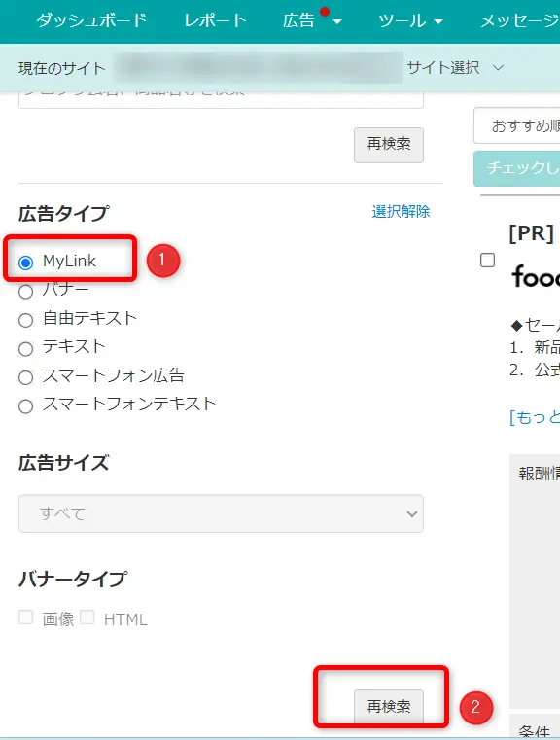The height and width of the screenshot is (740, 560).
Task: Select the バナー radio button
Action: tap(26, 291)
